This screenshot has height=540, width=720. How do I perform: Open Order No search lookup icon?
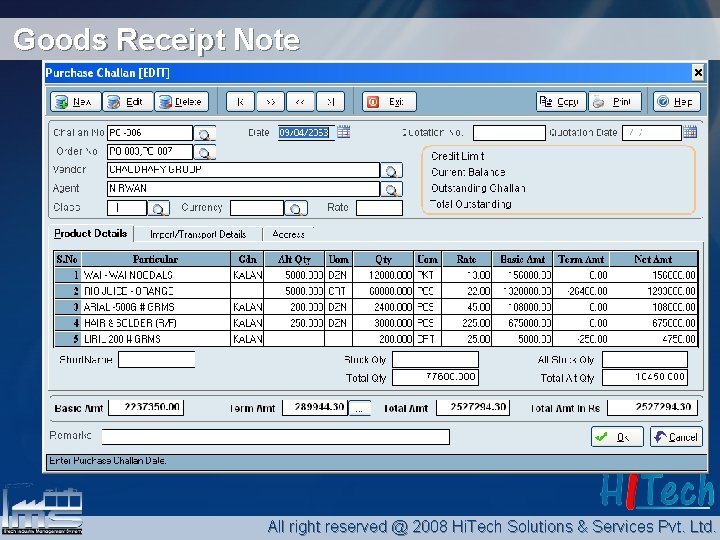[x=205, y=152]
